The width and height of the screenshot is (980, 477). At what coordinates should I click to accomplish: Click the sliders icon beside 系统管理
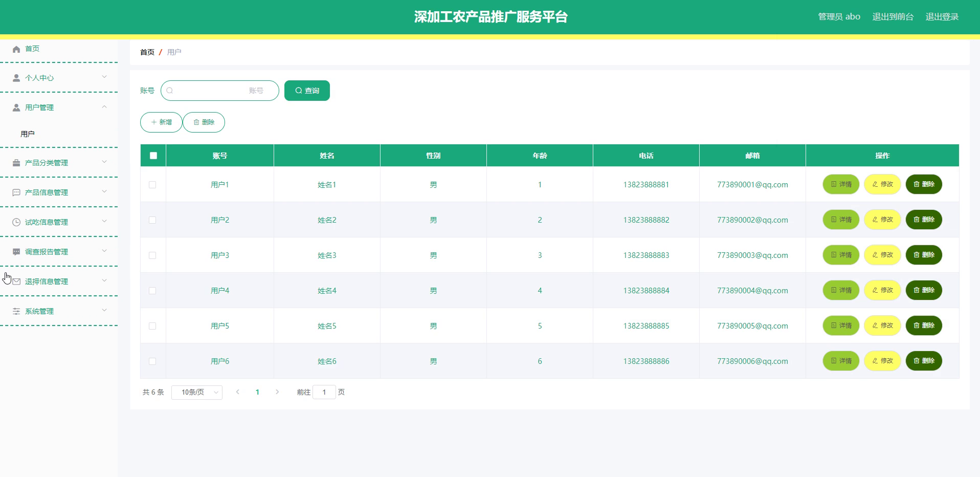[16, 311]
